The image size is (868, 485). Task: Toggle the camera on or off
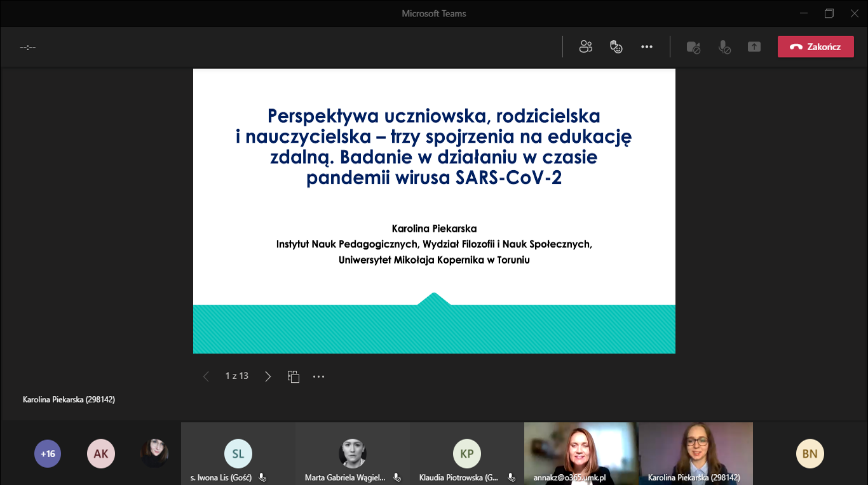(693, 47)
